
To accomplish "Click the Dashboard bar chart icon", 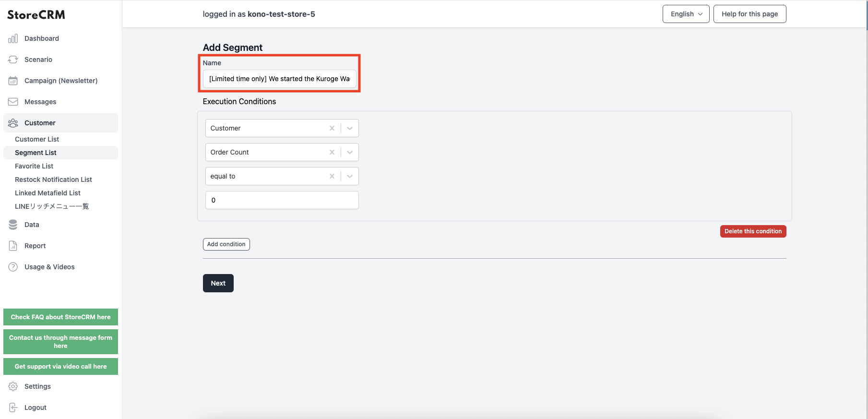I will click(13, 38).
